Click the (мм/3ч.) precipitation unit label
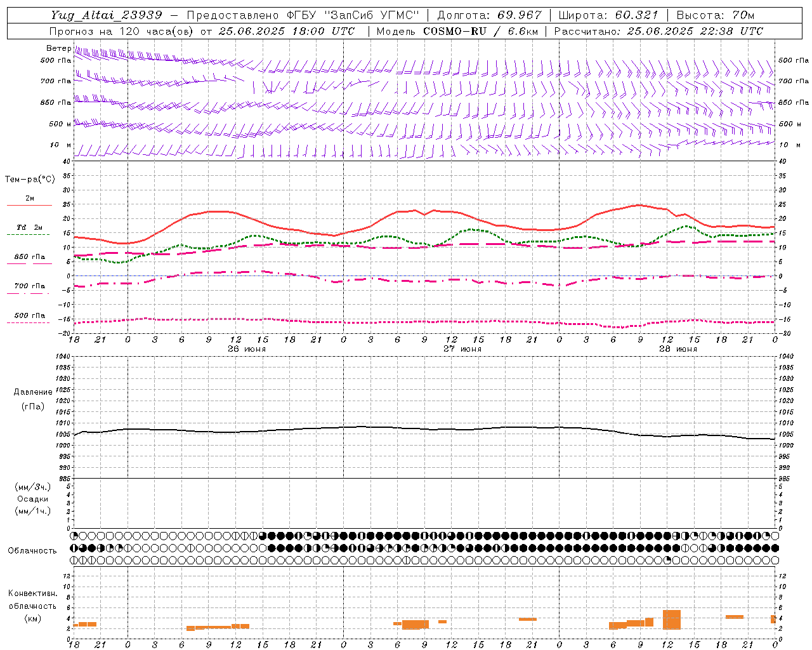812x650 pixels. point(33,487)
